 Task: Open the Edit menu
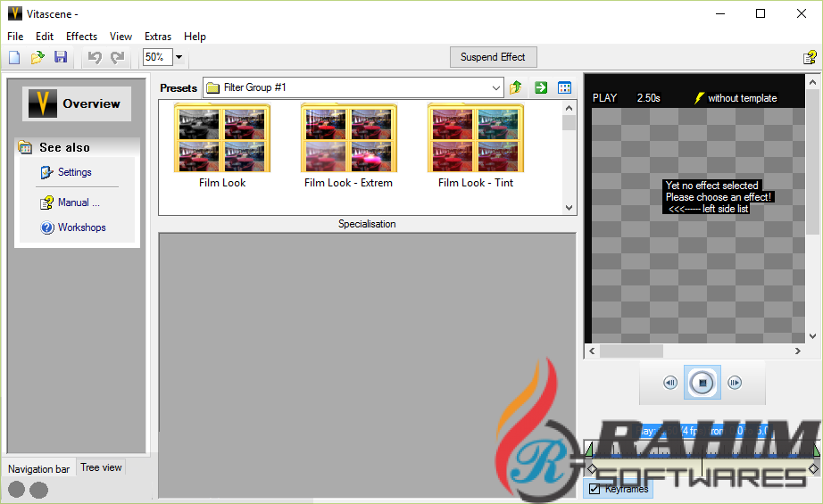coord(45,37)
